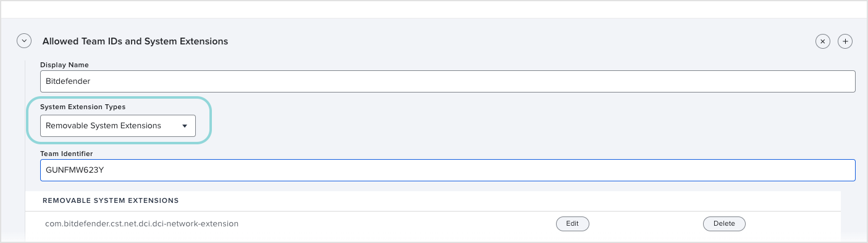The height and width of the screenshot is (243, 868).
Task: Collapse the Allowed Team IDs section chevron
Action: 23,41
